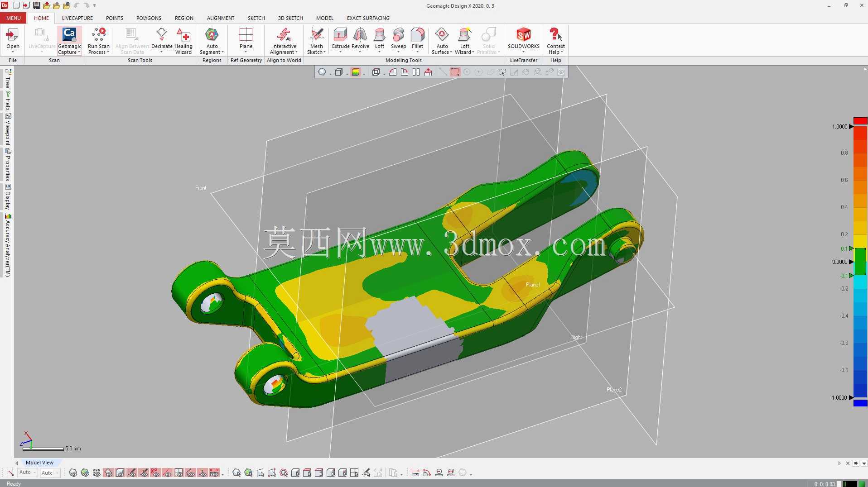868x487 pixels.
Task: Launch the Healing Wizard tool
Action: click(x=183, y=41)
